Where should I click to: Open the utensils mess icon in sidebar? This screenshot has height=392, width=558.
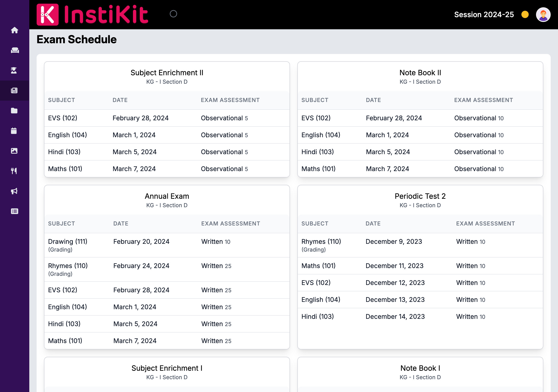pos(14,171)
